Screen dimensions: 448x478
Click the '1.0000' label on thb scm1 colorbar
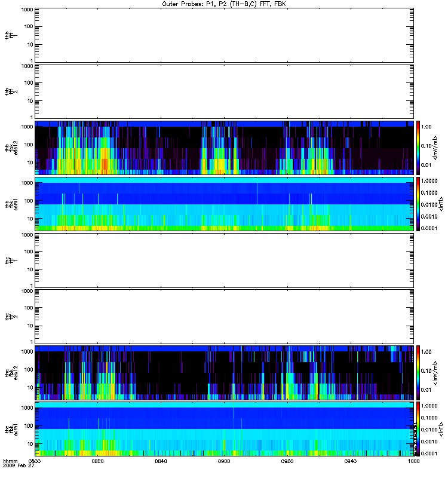429,181
